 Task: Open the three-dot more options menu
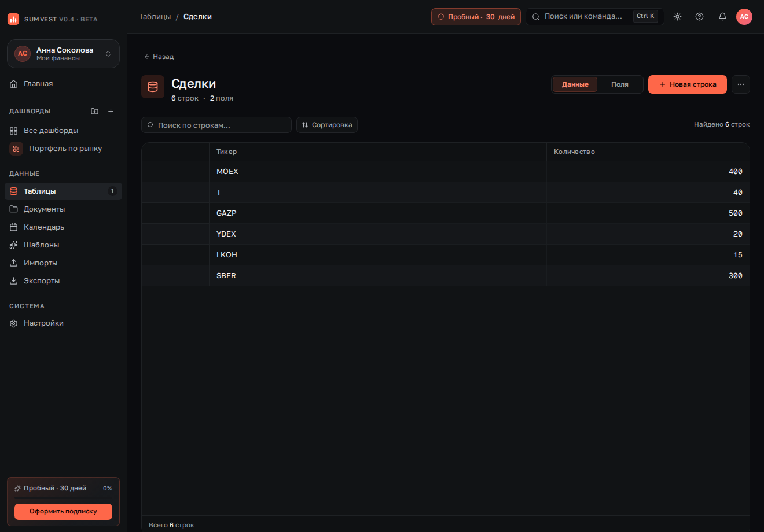(x=741, y=84)
